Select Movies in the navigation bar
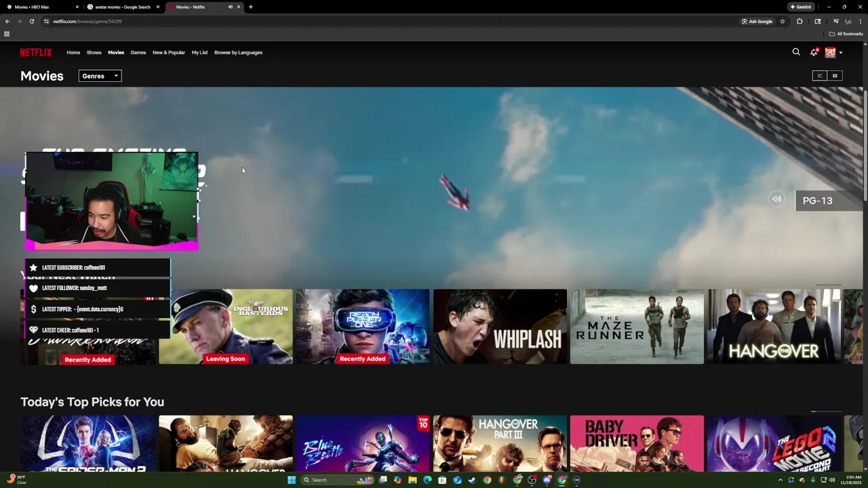This screenshot has height=488, width=868. point(116,52)
